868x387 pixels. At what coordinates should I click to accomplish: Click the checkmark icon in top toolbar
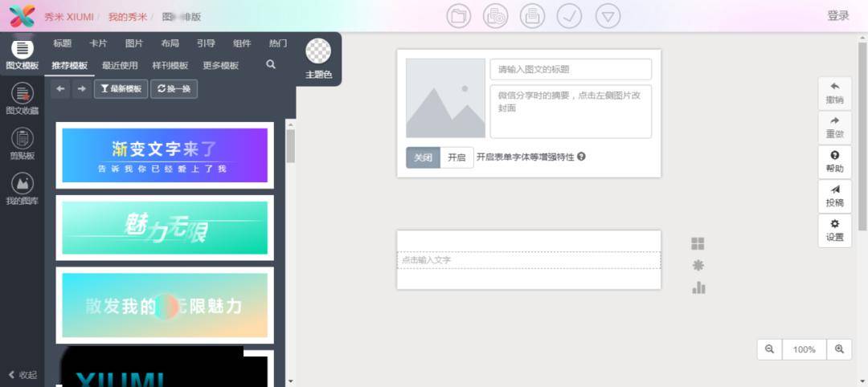click(x=569, y=16)
